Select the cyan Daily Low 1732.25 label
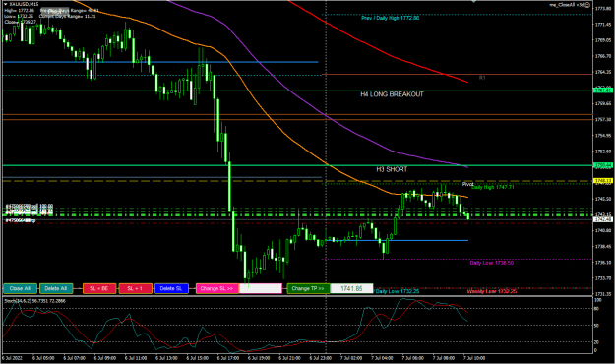The width and height of the screenshot is (615, 364). click(398, 291)
